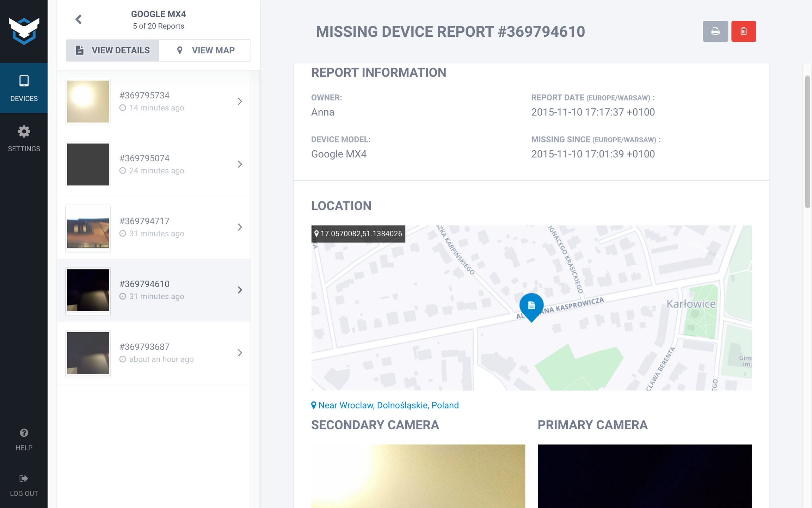Open report #369795074 chevron
The width and height of the screenshot is (812, 508).
pyautogui.click(x=240, y=164)
